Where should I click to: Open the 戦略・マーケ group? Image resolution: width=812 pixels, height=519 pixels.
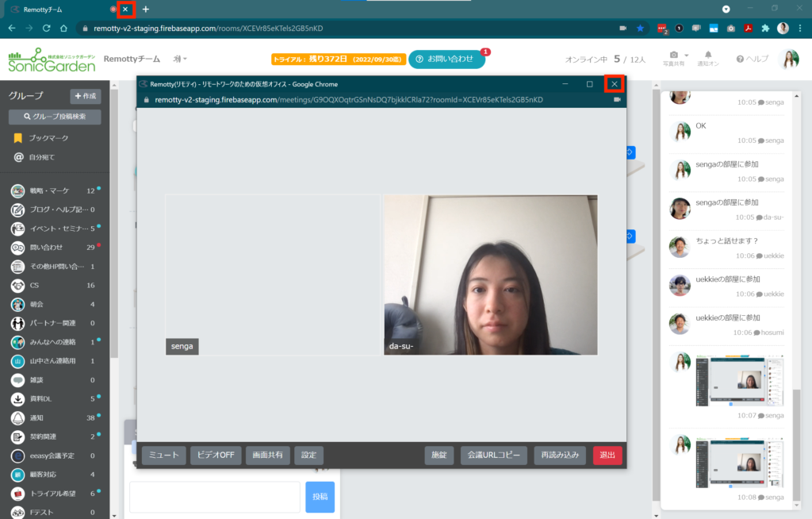coord(55,190)
